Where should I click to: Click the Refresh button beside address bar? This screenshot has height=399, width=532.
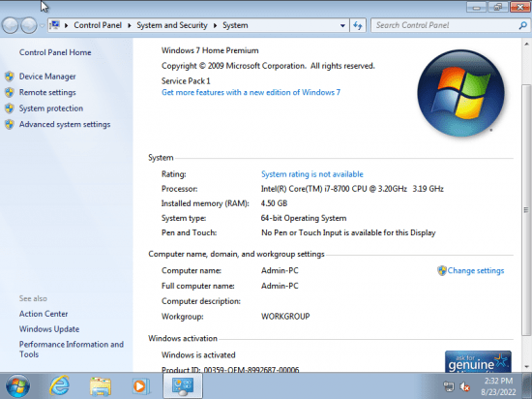[358, 25]
